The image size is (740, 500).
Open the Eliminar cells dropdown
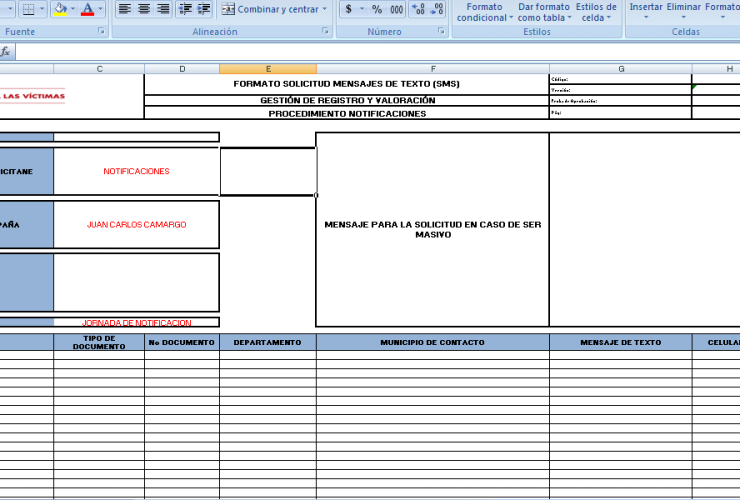pos(684,12)
